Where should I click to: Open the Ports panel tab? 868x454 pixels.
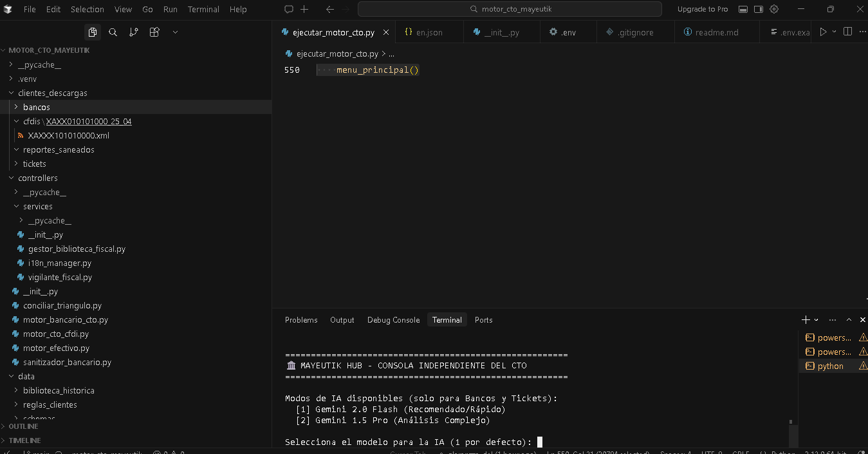coord(483,319)
